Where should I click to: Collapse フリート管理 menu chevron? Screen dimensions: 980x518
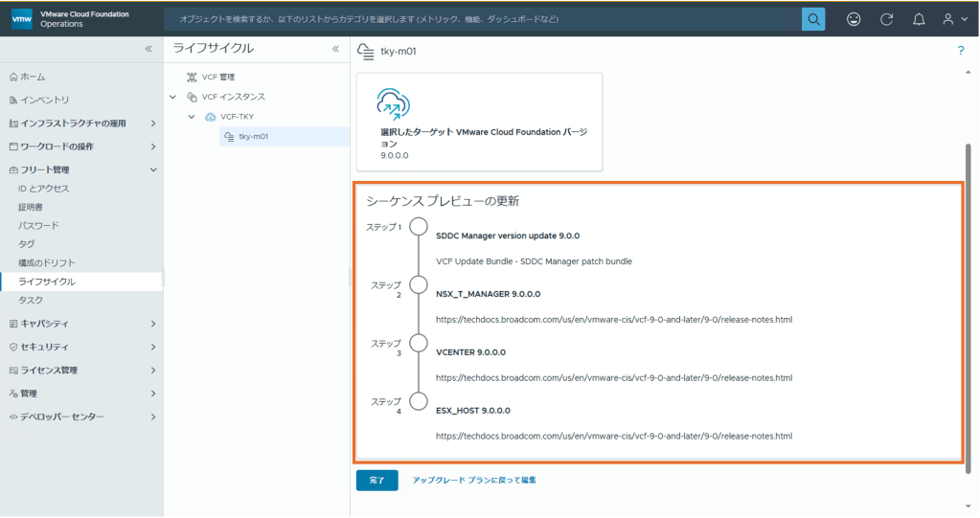153,170
